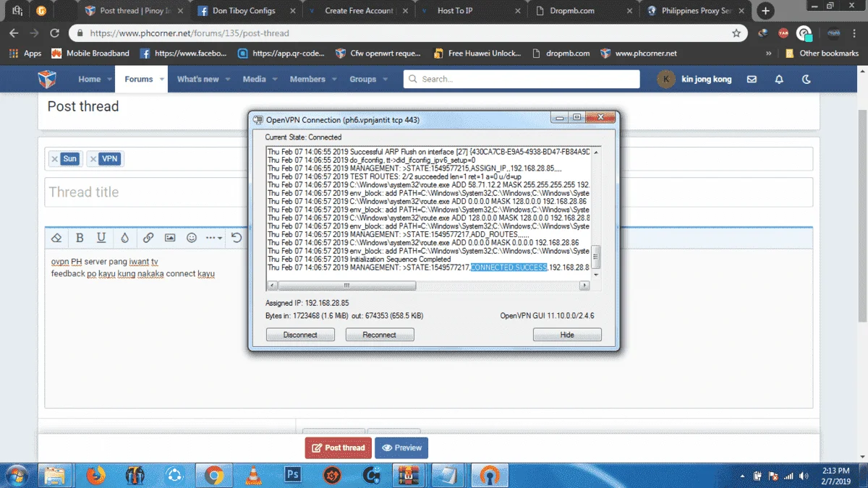The width and height of the screenshot is (868, 488).
Task: Click the forum Search box
Action: click(522, 79)
